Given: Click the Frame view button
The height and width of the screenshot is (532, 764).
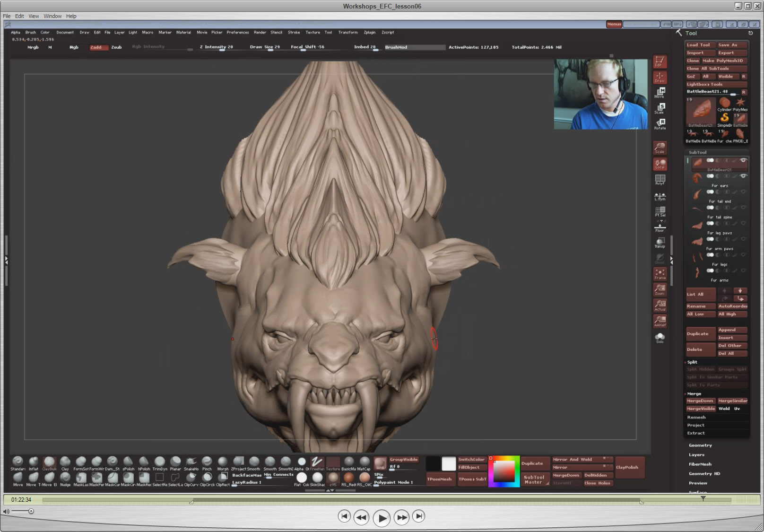Looking at the screenshot, I should tap(660, 274).
